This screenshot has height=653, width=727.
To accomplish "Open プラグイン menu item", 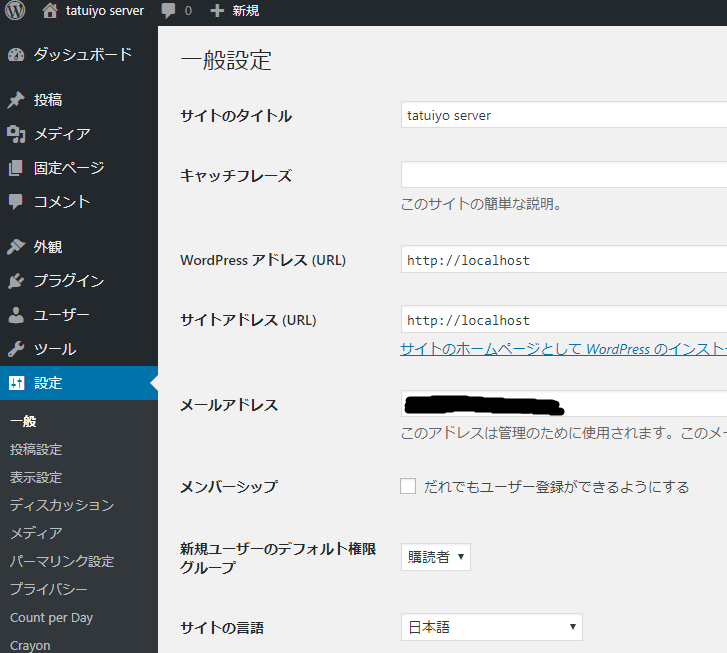I will tap(79, 281).
